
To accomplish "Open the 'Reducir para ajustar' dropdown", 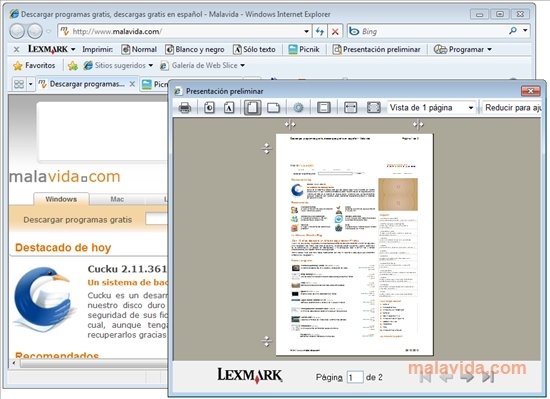I will (x=512, y=108).
